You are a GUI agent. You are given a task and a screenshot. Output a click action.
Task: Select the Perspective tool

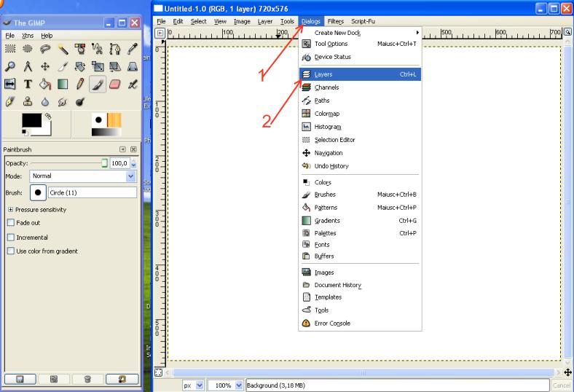(133, 66)
